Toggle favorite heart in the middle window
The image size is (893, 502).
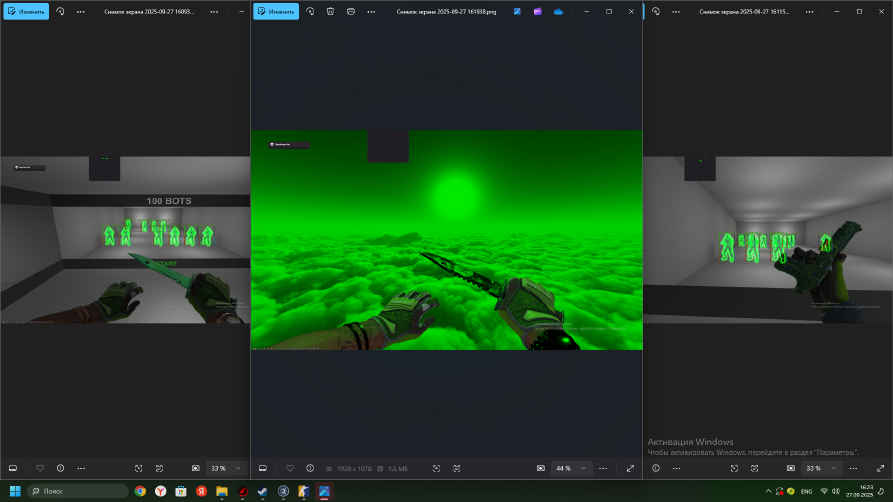pos(290,468)
